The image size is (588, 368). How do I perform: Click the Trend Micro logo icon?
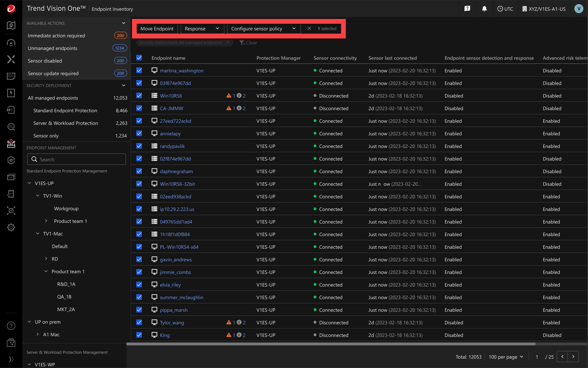pos(11,9)
